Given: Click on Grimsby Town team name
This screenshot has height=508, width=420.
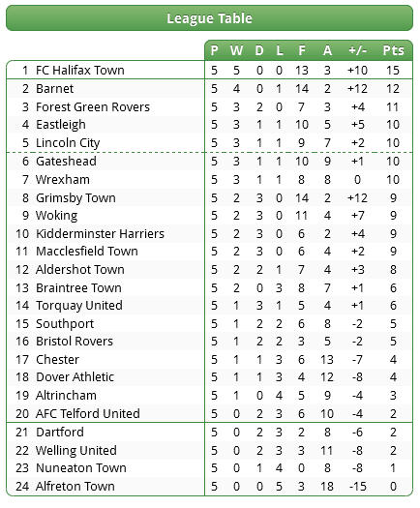Looking at the screenshot, I should pos(75,198).
